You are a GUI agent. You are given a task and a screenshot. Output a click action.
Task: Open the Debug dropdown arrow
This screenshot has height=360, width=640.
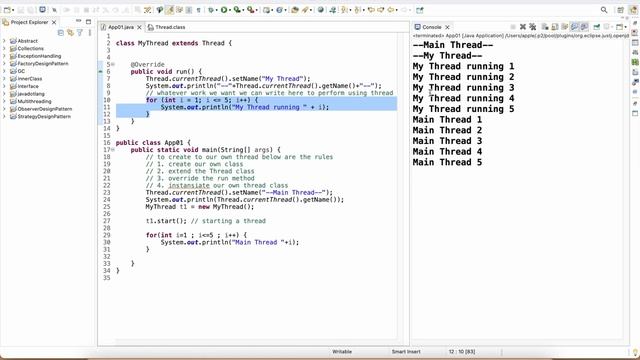217,10
